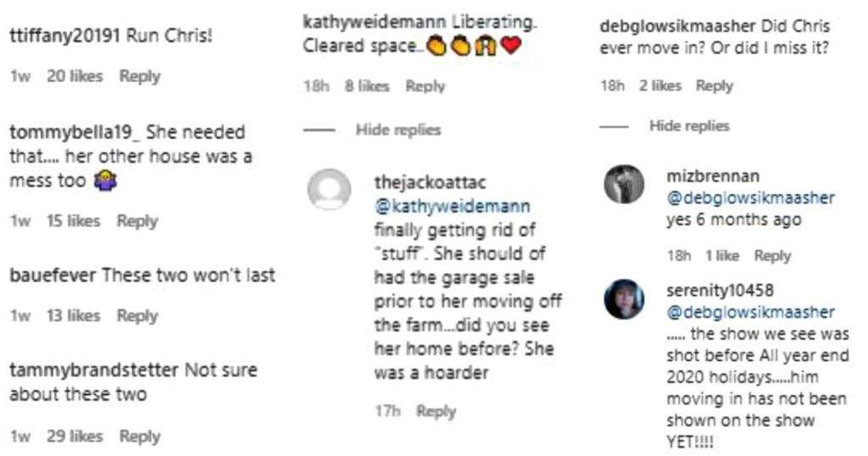The height and width of the screenshot is (456, 868).
Task: Open serenity10458's profile picture
Action: pyautogui.click(x=624, y=298)
